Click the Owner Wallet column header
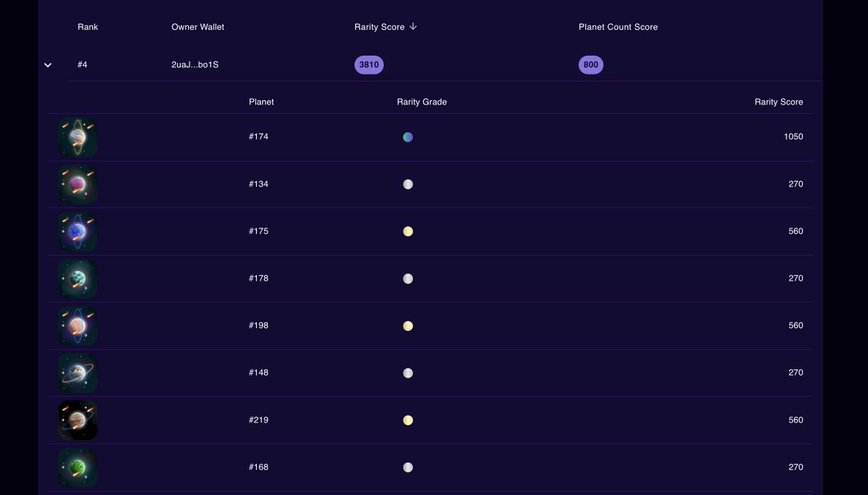Image resolution: width=868 pixels, height=495 pixels. (197, 27)
